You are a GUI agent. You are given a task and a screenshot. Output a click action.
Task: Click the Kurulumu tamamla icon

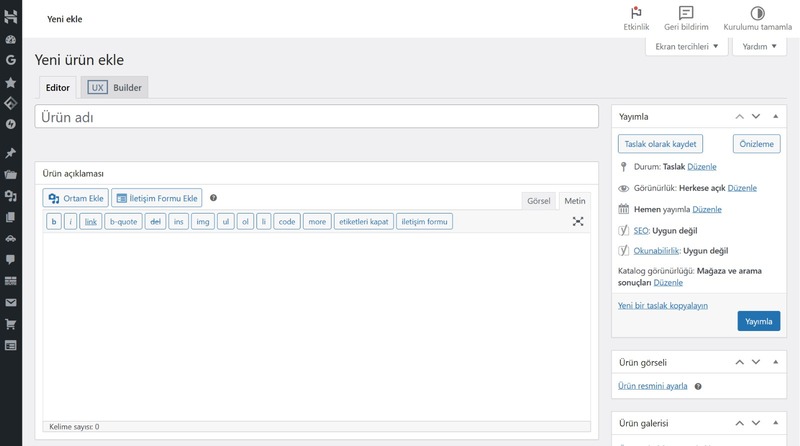757,13
